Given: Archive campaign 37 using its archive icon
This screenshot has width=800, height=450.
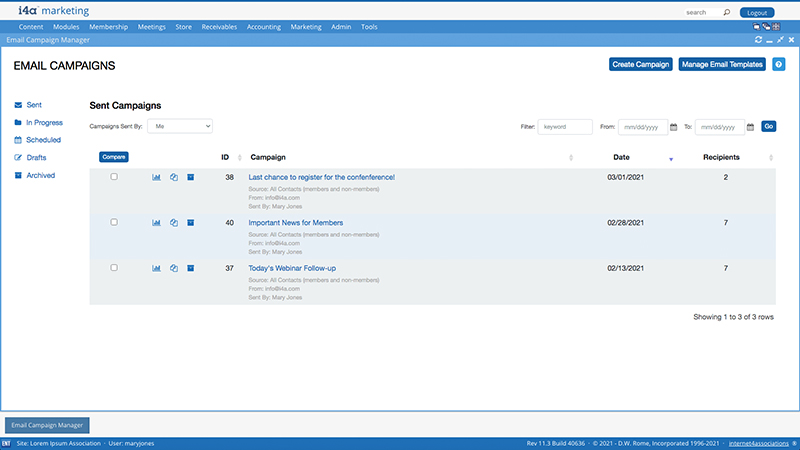Looking at the screenshot, I should pos(190,268).
